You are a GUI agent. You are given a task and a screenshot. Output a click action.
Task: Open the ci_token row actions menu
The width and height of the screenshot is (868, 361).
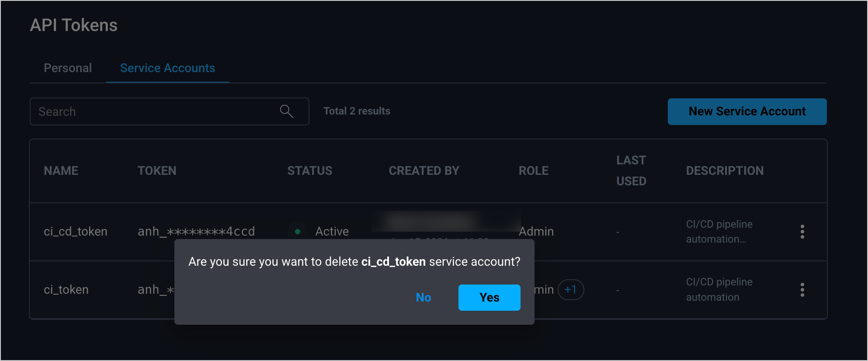802,290
